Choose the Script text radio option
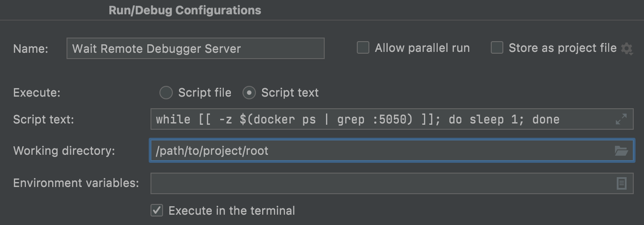 pos(249,93)
